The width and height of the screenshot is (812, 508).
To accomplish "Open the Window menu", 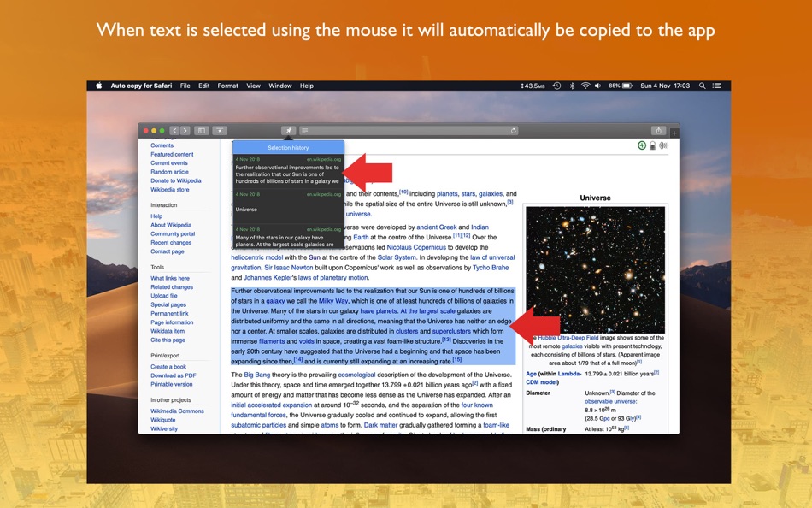I will 280,86.
